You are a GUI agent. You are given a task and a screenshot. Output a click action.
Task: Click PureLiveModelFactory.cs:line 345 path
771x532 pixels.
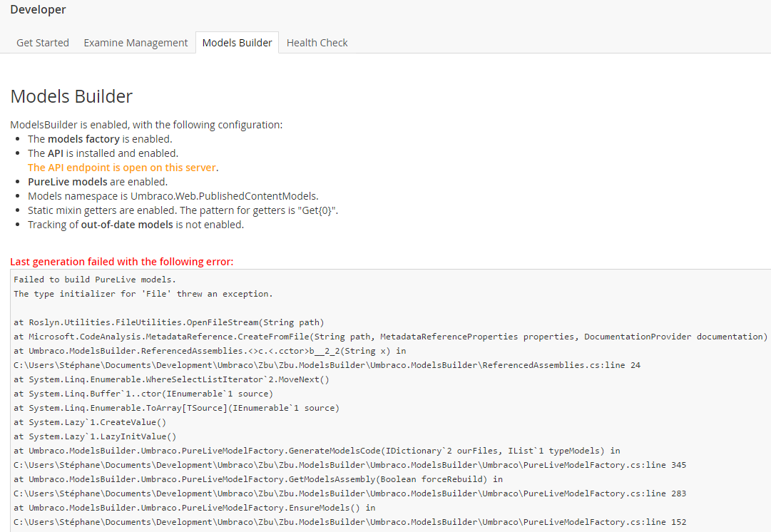[350, 465]
